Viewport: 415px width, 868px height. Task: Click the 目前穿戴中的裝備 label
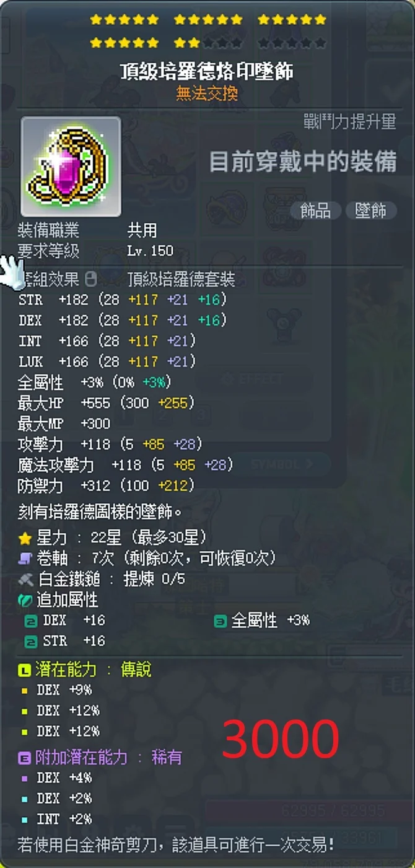click(302, 162)
